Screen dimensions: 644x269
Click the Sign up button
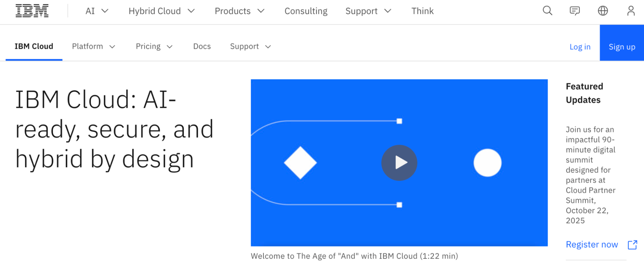(622, 43)
